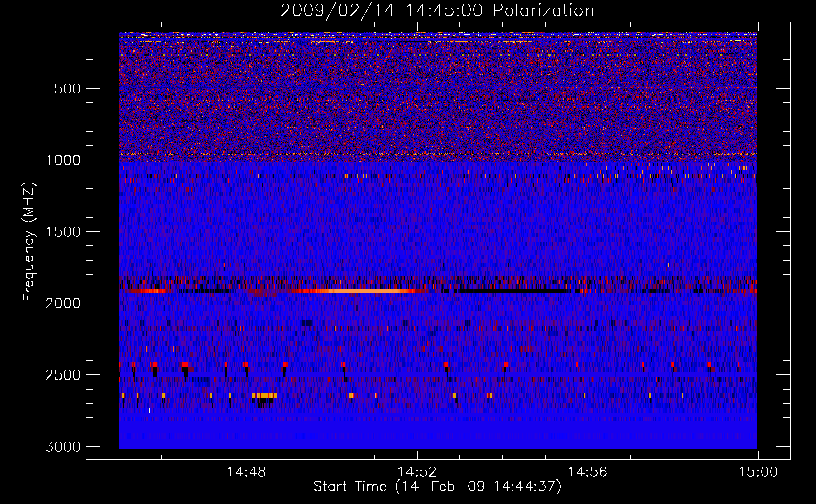Click the 14:52 time tick label
816x504 pixels.
pyautogui.click(x=417, y=472)
